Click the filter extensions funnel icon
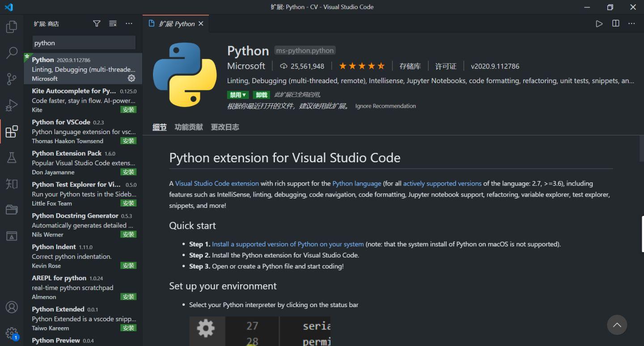 pos(97,23)
